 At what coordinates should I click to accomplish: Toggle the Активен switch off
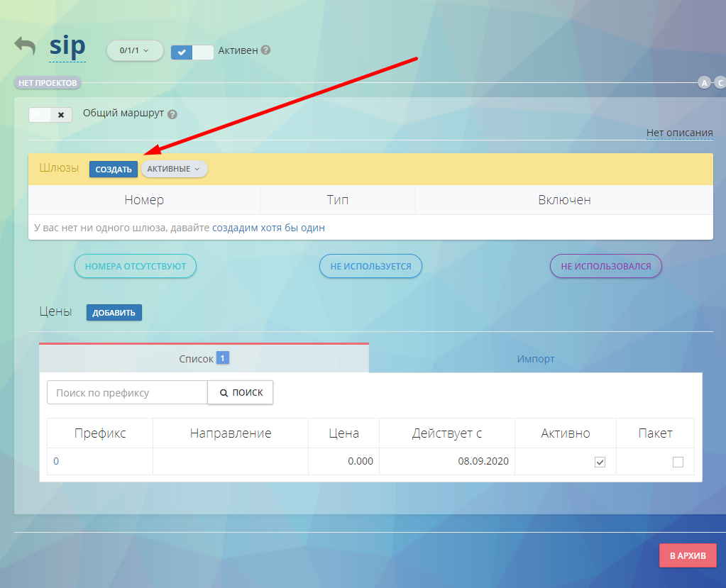click(x=192, y=52)
